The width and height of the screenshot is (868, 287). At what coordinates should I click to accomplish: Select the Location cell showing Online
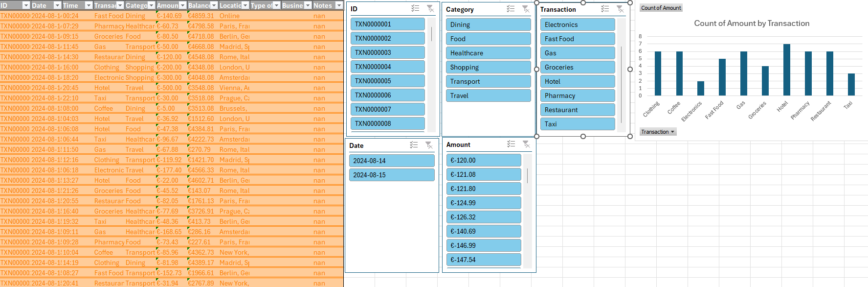tap(234, 16)
